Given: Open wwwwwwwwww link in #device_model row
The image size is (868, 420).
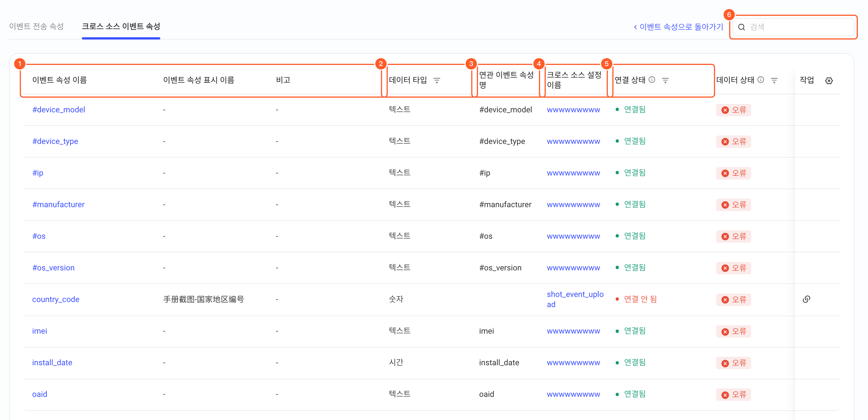Looking at the screenshot, I should coord(573,110).
